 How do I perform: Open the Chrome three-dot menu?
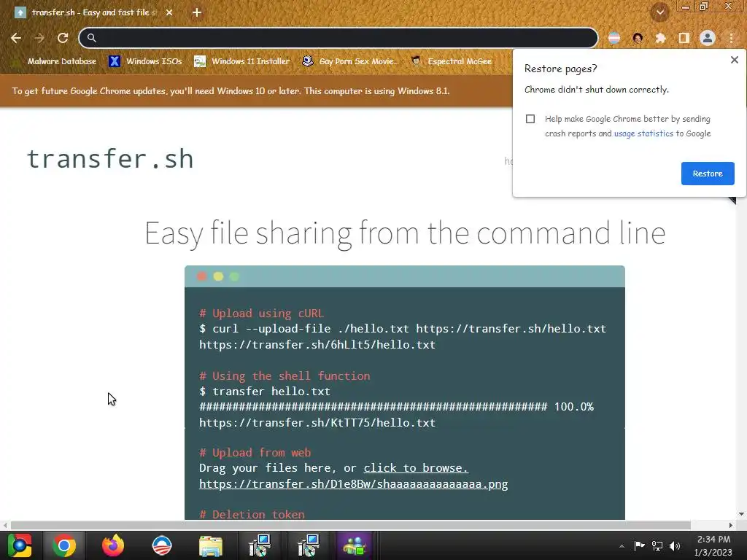click(731, 38)
